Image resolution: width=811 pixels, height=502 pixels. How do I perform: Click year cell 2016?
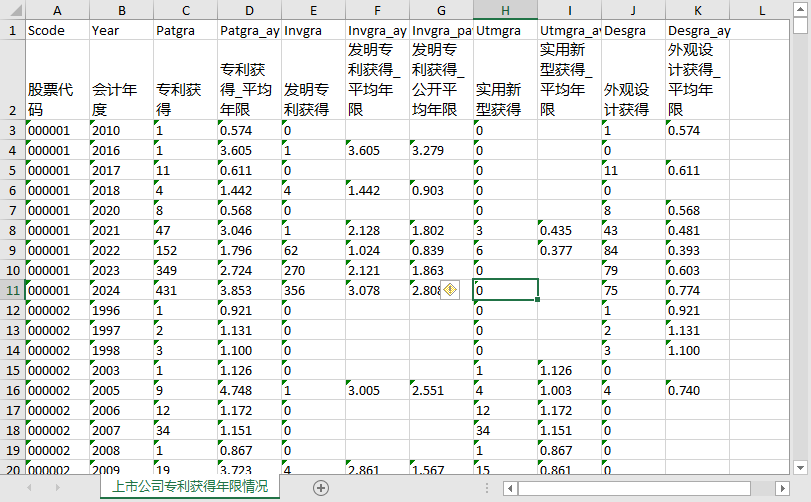[x=122, y=150]
